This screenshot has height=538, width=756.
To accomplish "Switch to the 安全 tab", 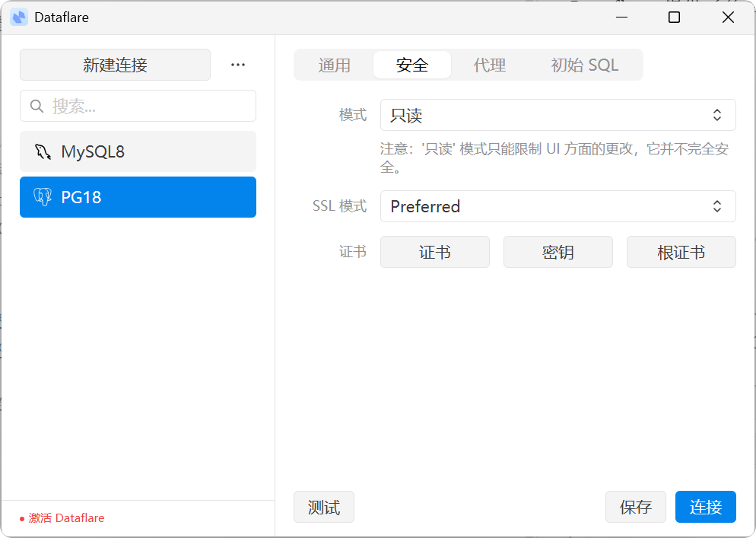I will pyautogui.click(x=412, y=65).
